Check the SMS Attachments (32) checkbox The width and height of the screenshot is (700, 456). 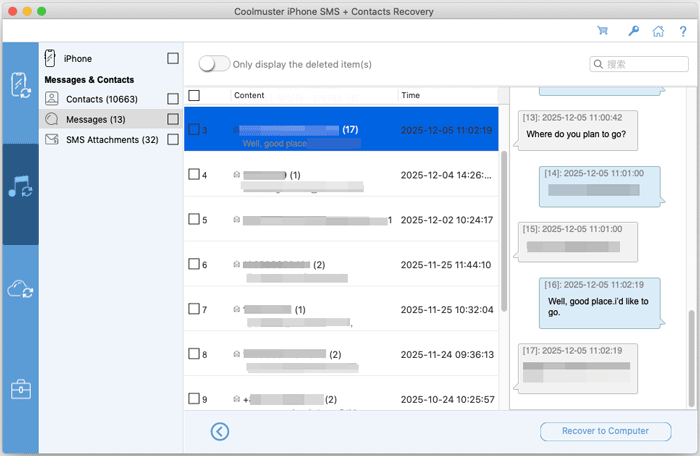(x=173, y=139)
